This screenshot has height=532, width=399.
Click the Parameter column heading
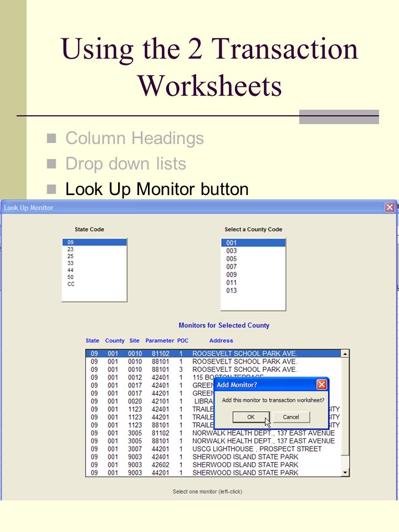coord(160,340)
